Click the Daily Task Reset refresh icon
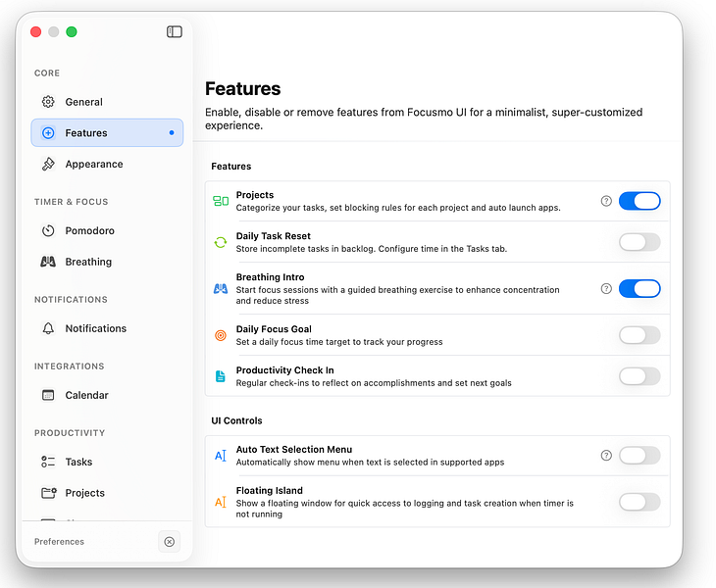Screen dimensions: 716x588 tap(221, 242)
